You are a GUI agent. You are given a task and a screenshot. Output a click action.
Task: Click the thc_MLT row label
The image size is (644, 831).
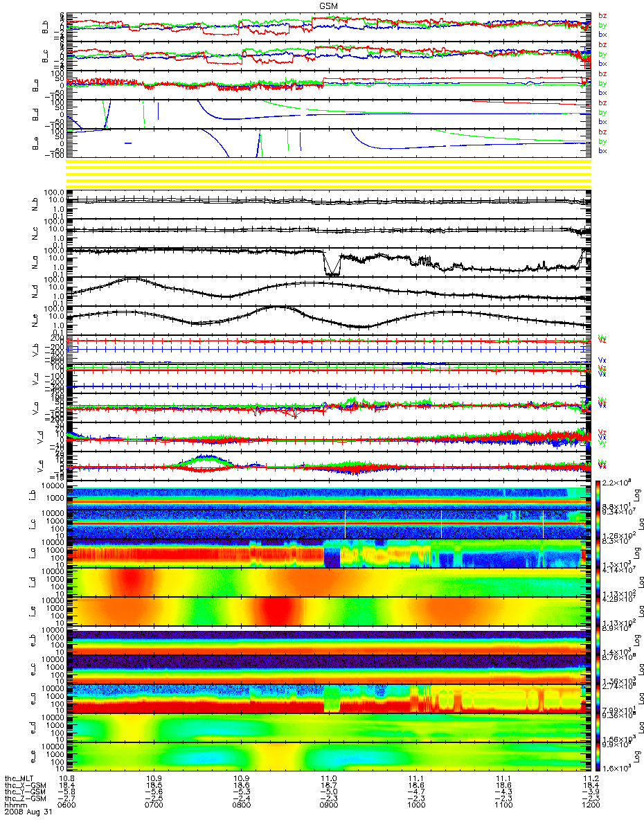point(19,778)
